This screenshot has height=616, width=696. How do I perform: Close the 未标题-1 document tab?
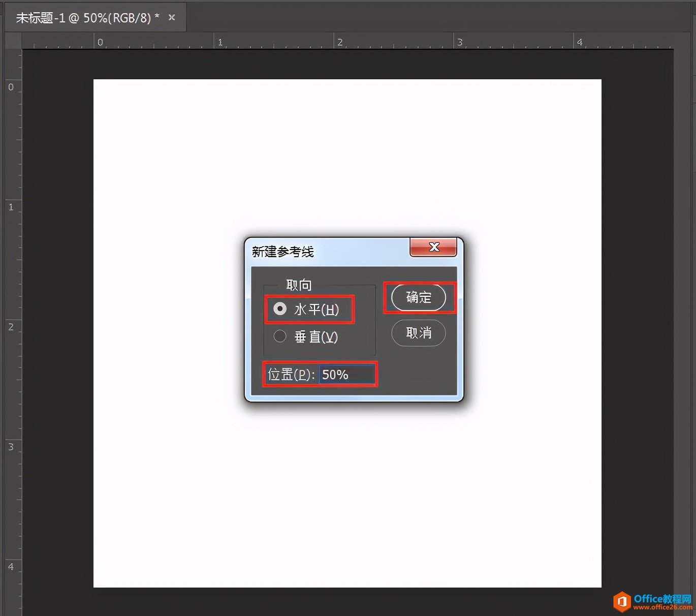pyautogui.click(x=172, y=17)
